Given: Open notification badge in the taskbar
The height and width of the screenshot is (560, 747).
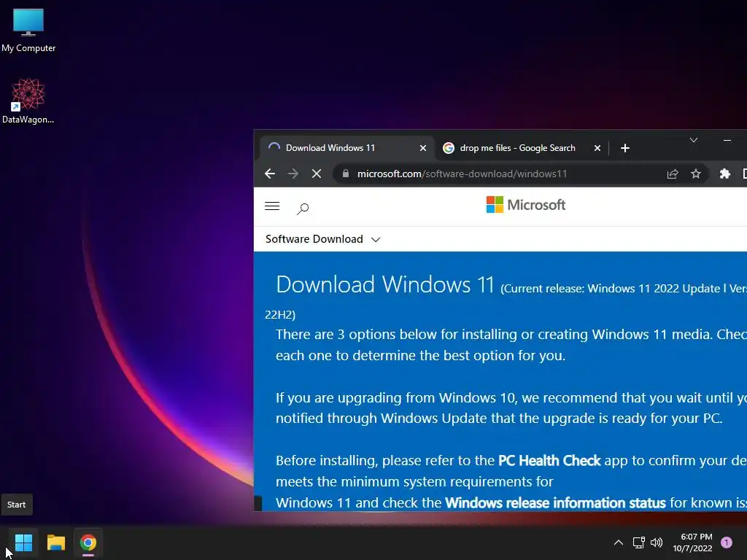Looking at the screenshot, I should tap(727, 542).
